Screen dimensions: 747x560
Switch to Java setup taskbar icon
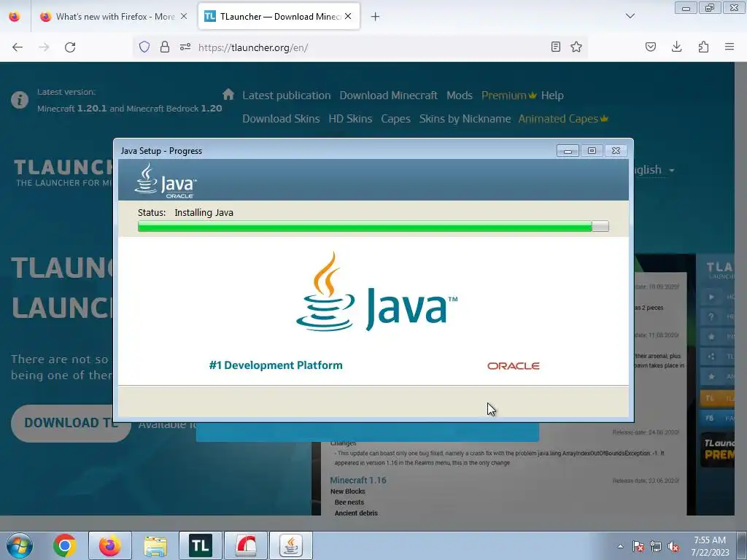click(x=291, y=545)
